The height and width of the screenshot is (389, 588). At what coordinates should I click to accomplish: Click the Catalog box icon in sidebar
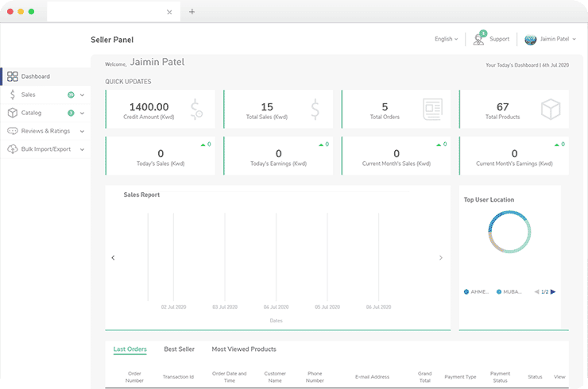13,113
